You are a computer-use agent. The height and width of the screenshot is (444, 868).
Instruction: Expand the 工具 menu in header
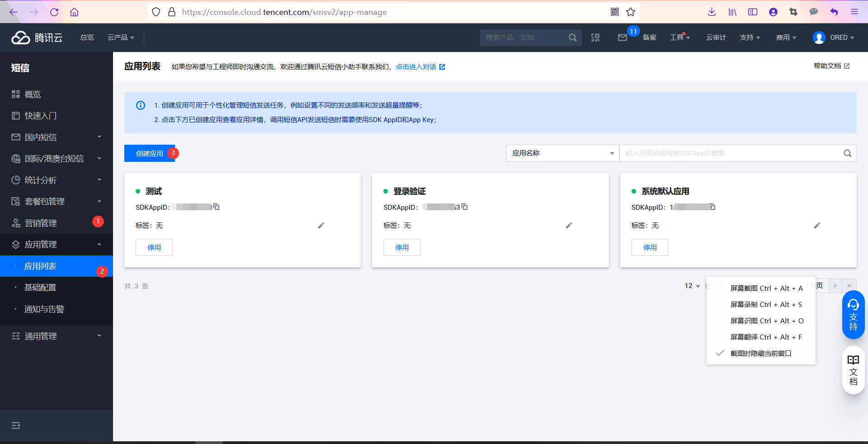tap(680, 38)
